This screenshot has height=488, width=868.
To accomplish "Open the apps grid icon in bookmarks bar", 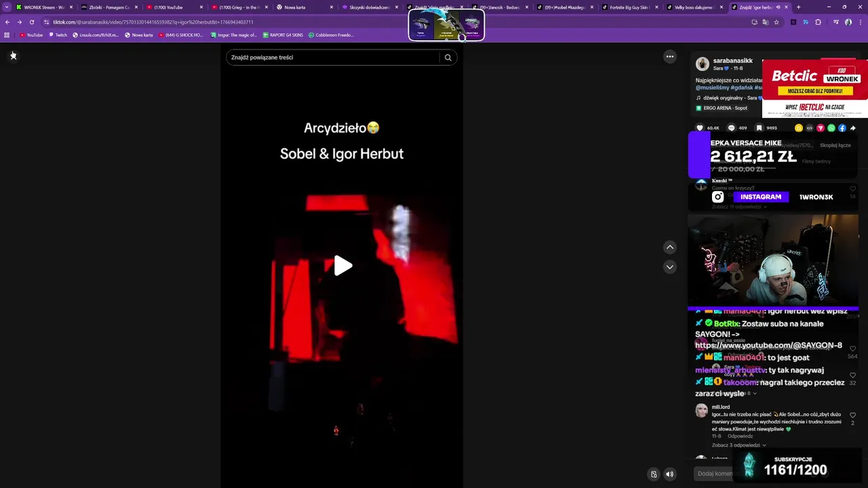I will tap(7, 35).
